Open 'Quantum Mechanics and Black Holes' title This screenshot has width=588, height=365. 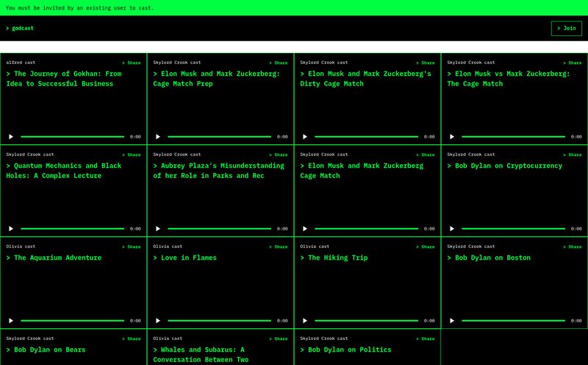point(64,171)
